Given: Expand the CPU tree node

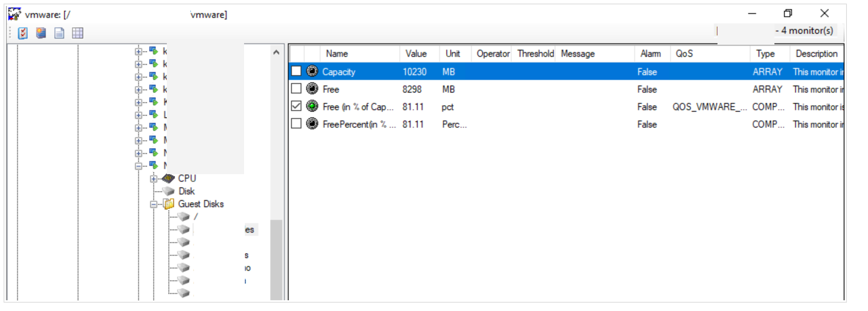Looking at the screenshot, I should pos(153,179).
